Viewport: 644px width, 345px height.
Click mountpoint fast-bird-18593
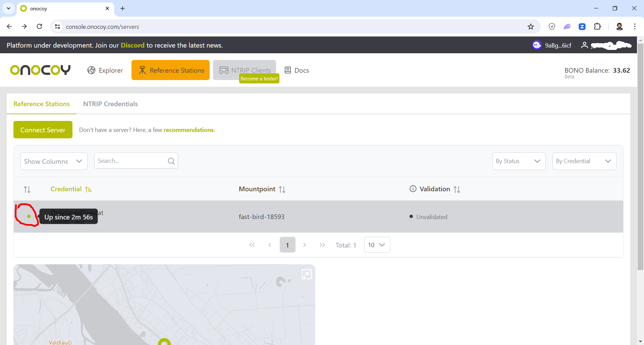(262, 217)
